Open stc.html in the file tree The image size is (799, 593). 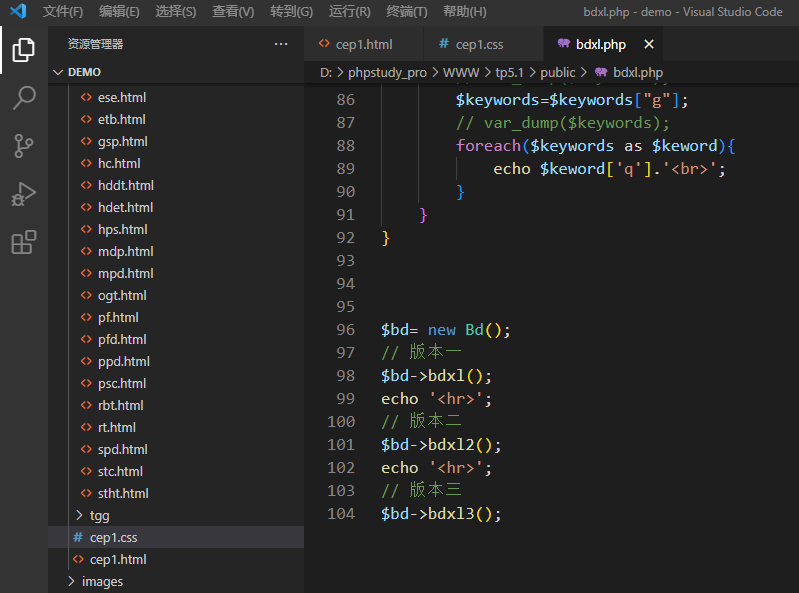pyautogui.click(x=176, y=471)
